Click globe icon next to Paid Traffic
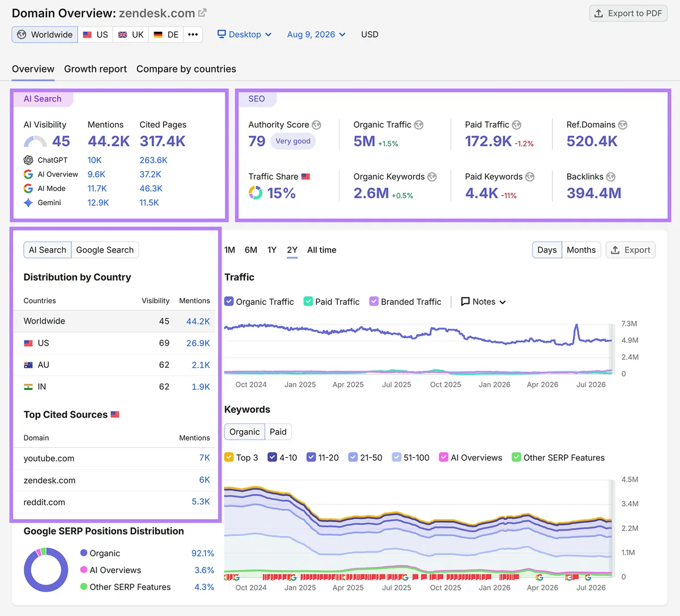Image resolution: width=680 pixels, height=616 pixels. click(517, 125)
